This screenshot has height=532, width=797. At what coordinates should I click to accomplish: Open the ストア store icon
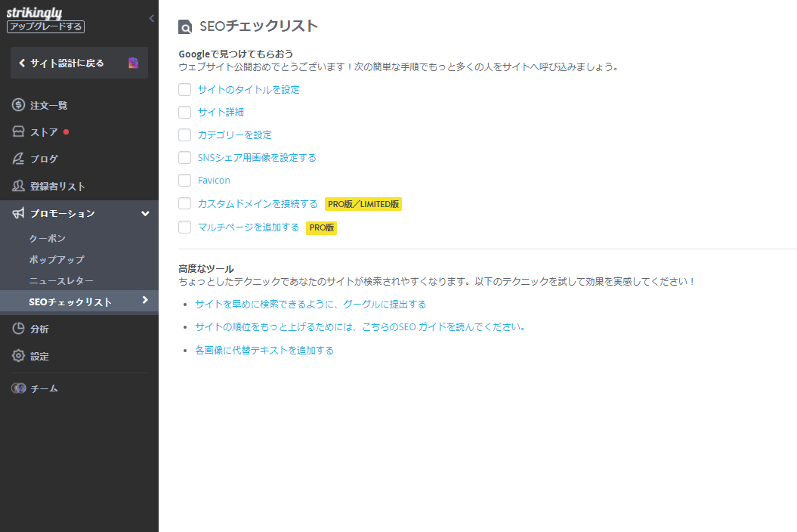tap(17, 131)
